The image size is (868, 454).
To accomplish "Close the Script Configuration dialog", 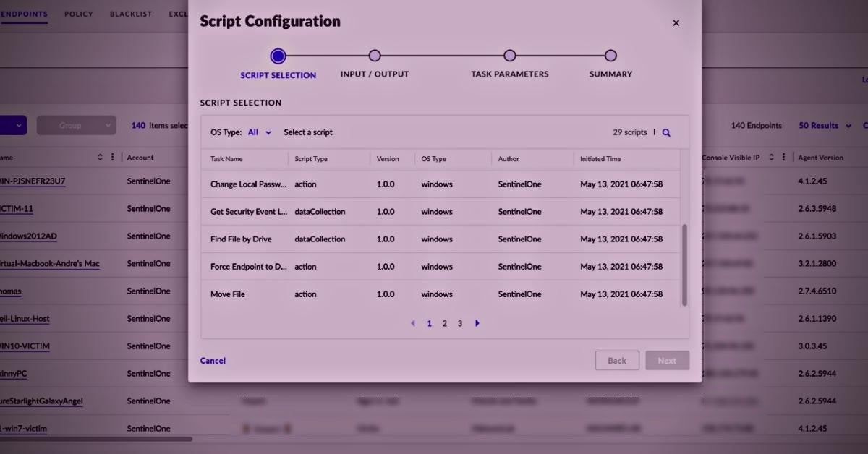I will click(x=676, y=23).
